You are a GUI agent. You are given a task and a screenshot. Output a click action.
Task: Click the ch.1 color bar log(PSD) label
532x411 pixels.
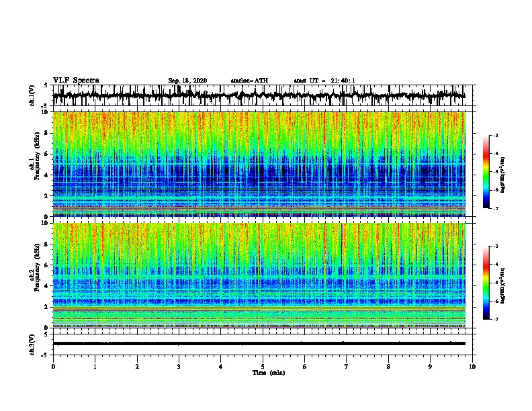pos(503,175)
